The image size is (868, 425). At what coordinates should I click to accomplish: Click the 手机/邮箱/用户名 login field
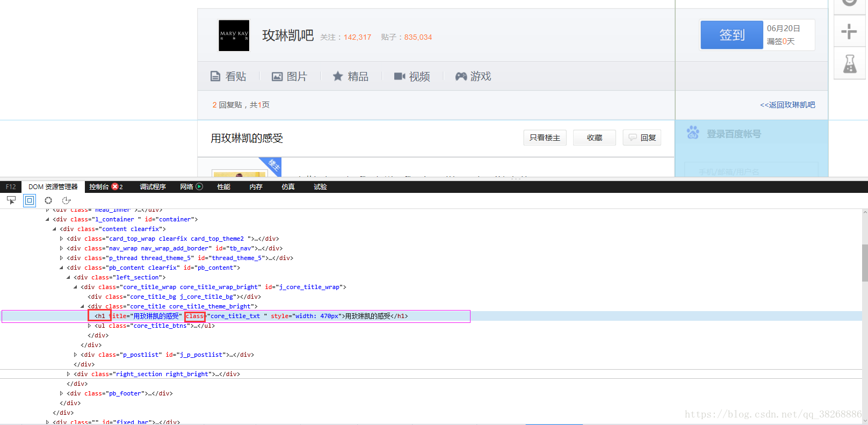pos(751,170)
